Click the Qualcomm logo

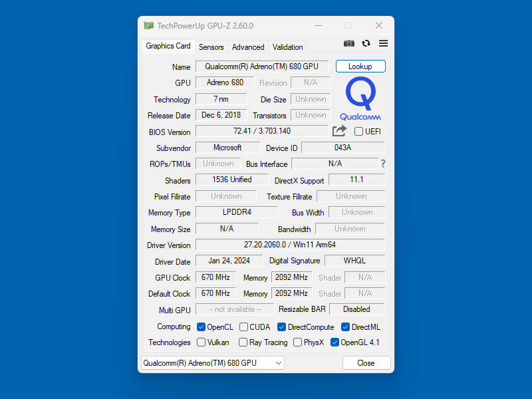pos(360,98)
